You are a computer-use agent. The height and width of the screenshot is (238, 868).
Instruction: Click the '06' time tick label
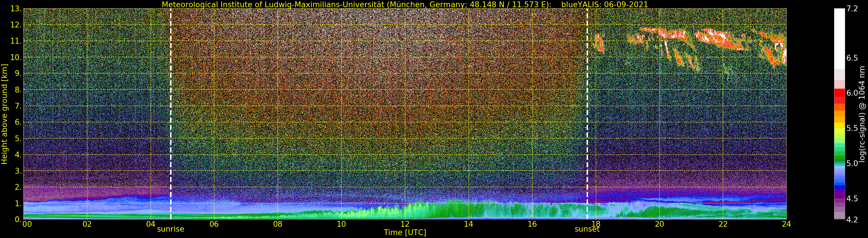pos(214,224)
